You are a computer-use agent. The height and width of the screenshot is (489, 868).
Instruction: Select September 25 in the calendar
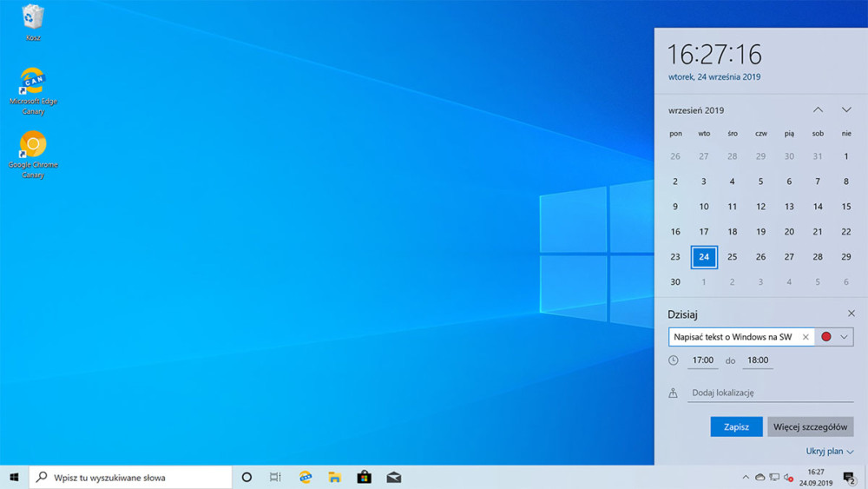coord(732,257)
